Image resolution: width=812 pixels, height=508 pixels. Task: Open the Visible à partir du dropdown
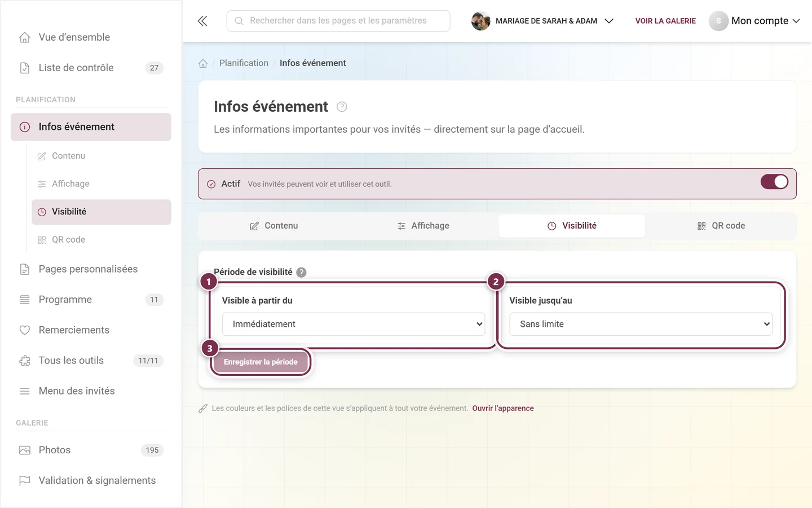point(354,324)
